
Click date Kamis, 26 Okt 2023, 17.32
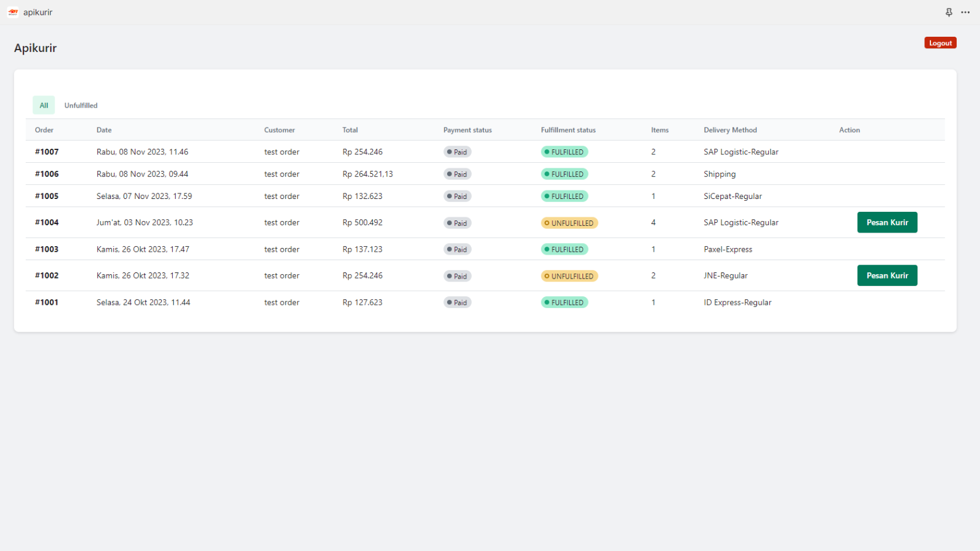(143, 275)
